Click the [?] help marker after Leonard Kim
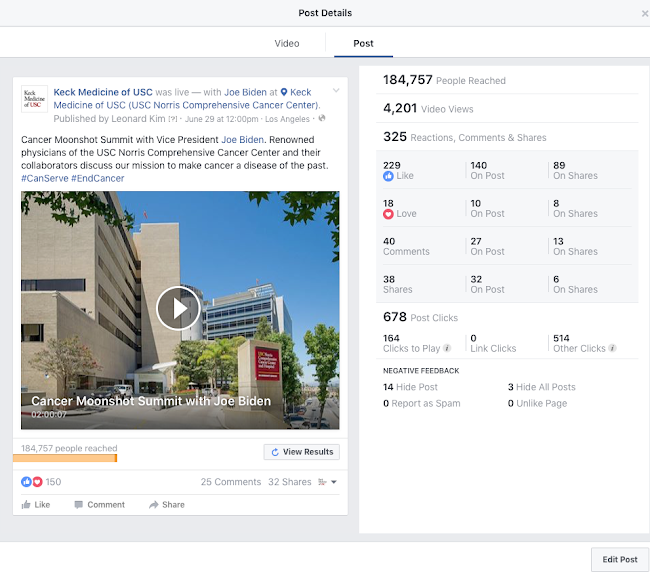 click(x=172, y=119)
